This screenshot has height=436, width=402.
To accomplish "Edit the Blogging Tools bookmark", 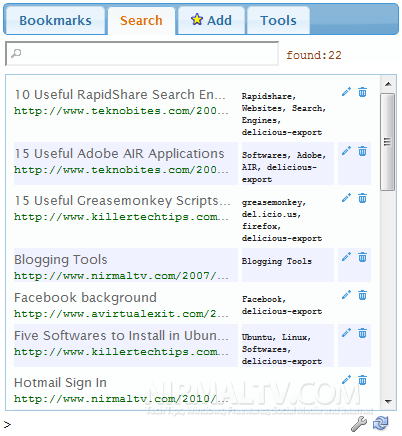I will [x=346, y=257].
